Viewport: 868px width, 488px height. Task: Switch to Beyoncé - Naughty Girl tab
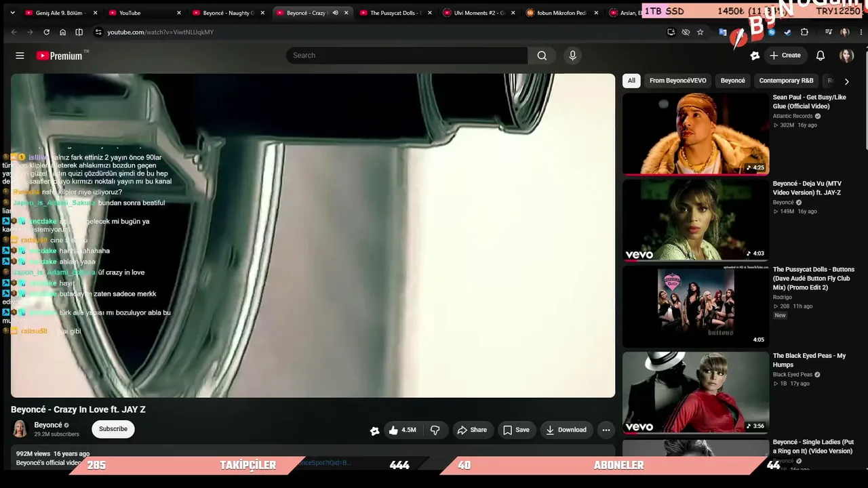(x=229, y=13)
